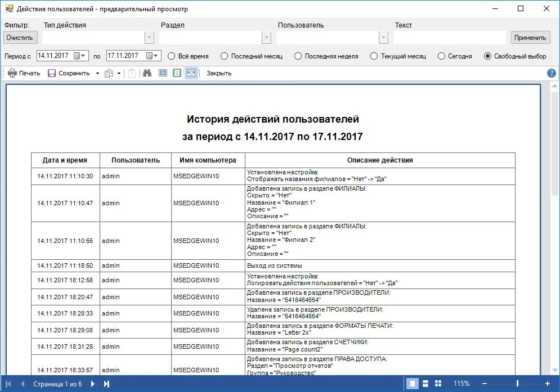Click the Применить button
Screen dimensions: 560x392
(x=530, y=38)
